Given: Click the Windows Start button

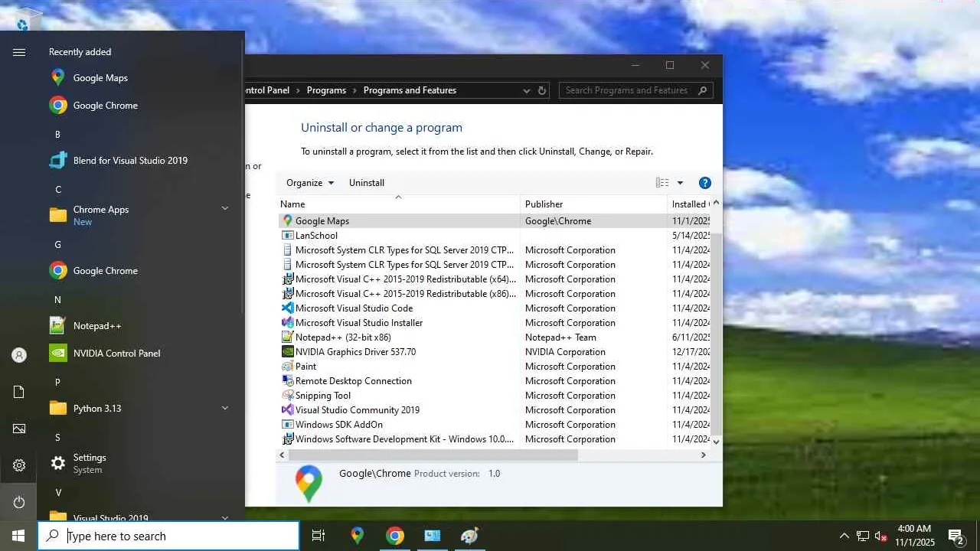Looking at the screenshot, I should click(x=18, y=536).
